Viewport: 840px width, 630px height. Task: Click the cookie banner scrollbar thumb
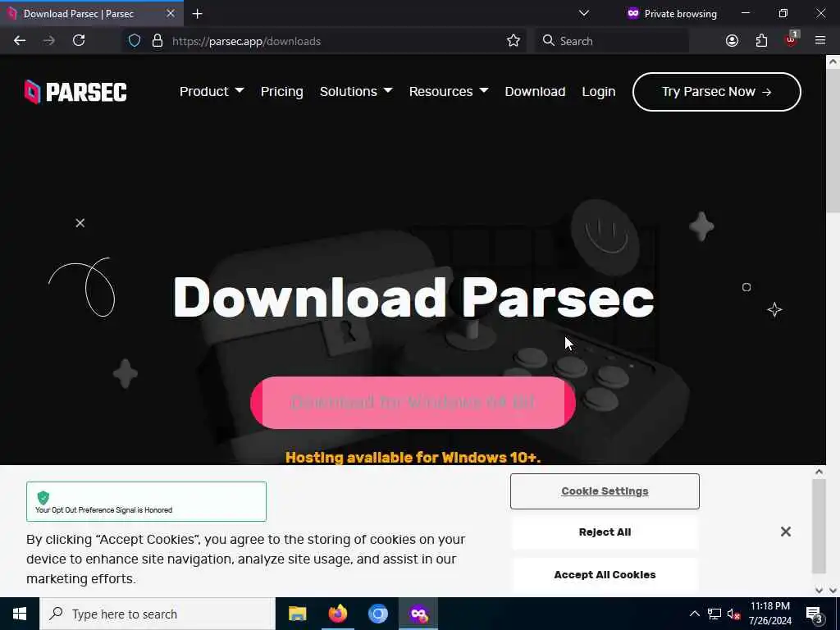pyautogui.click(x=819, y=526)
